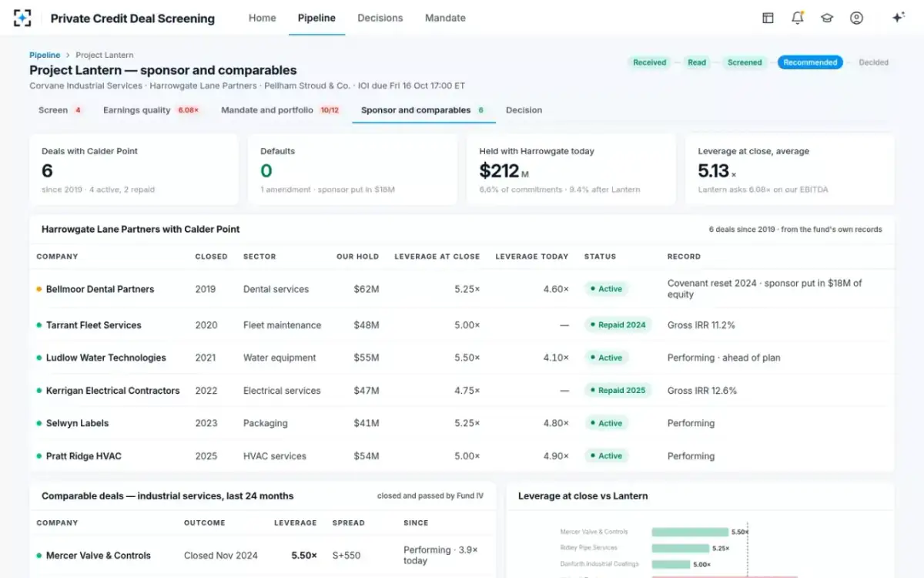
Task: Click the Electrical services sector cell
Action: [282, 391]
